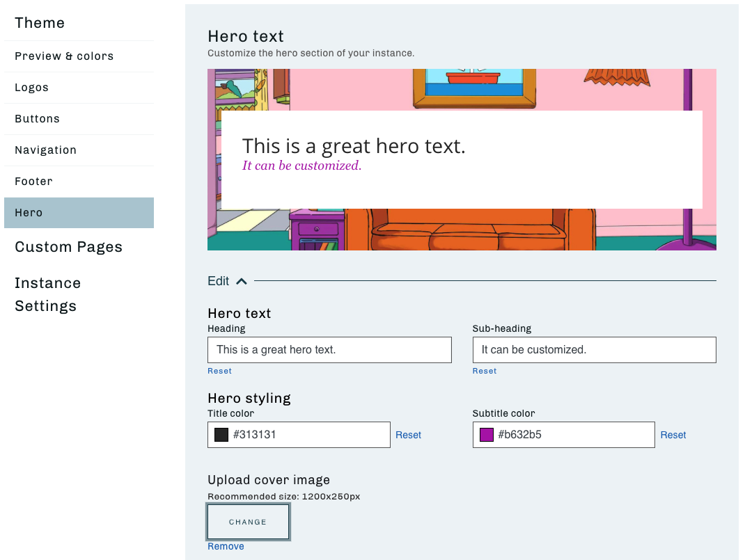Click "This is a great hero text." preview heading
Screen dimensions: 745x560
click(354, 146)
